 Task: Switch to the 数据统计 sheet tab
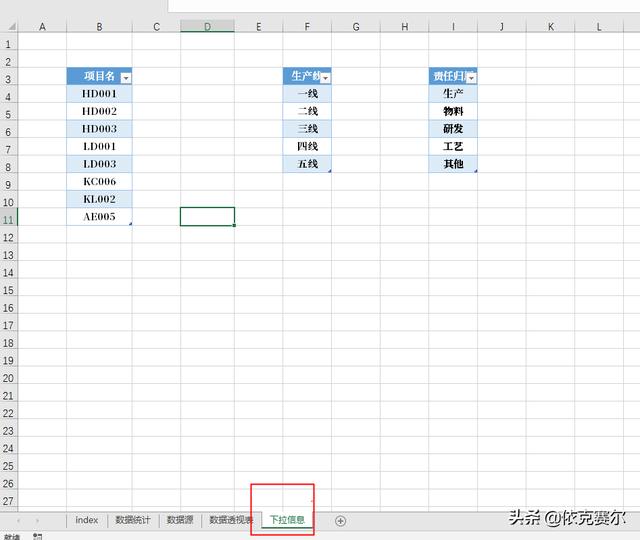pos(133,520)
